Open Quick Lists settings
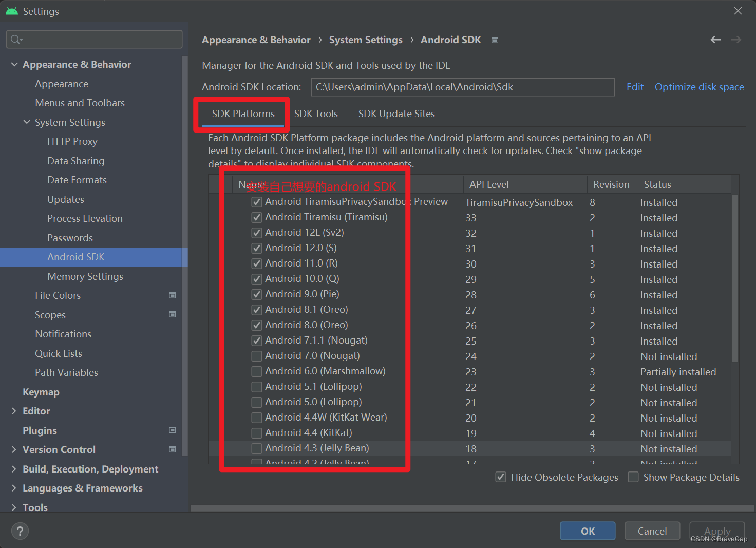Image resolution: width=756 pixels, height=548 pixels. tap(59, 353)
